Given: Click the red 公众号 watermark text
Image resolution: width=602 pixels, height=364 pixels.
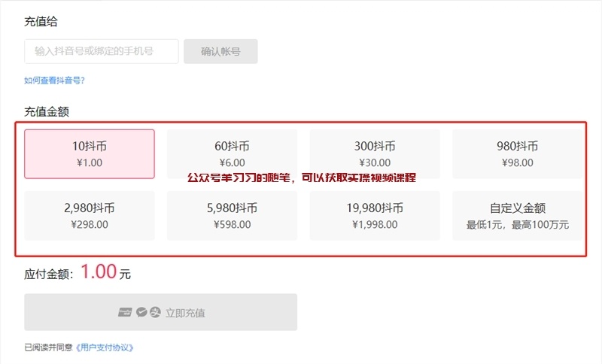Looking at the screenshot, I should coord(301,178).
